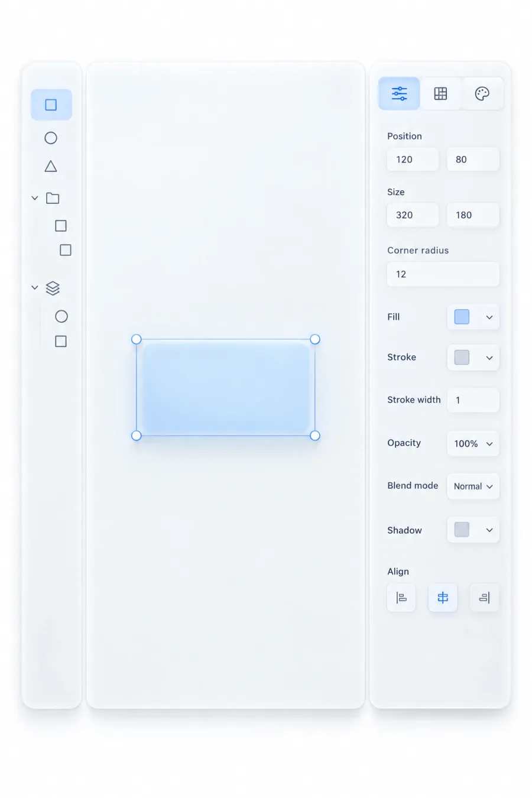The width and height of the screenshot is (532, 798).
Task: Open the Stroke dropdown arrow
Action: 489,358
